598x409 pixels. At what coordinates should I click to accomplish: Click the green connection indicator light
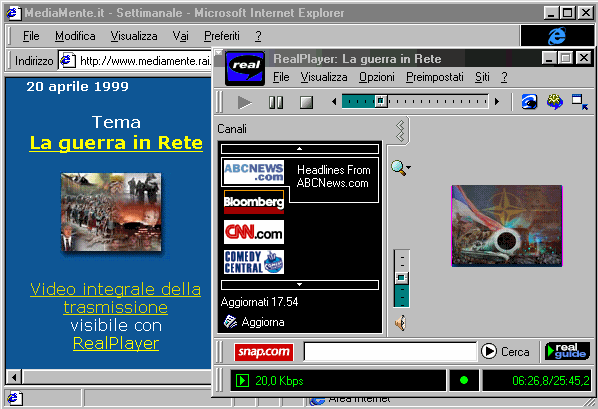[x=464, y=380]
